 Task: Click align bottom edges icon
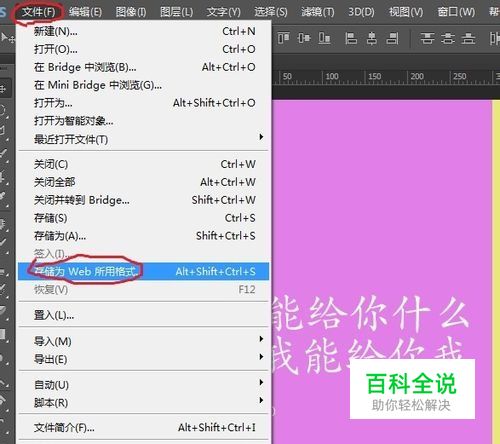324,38
